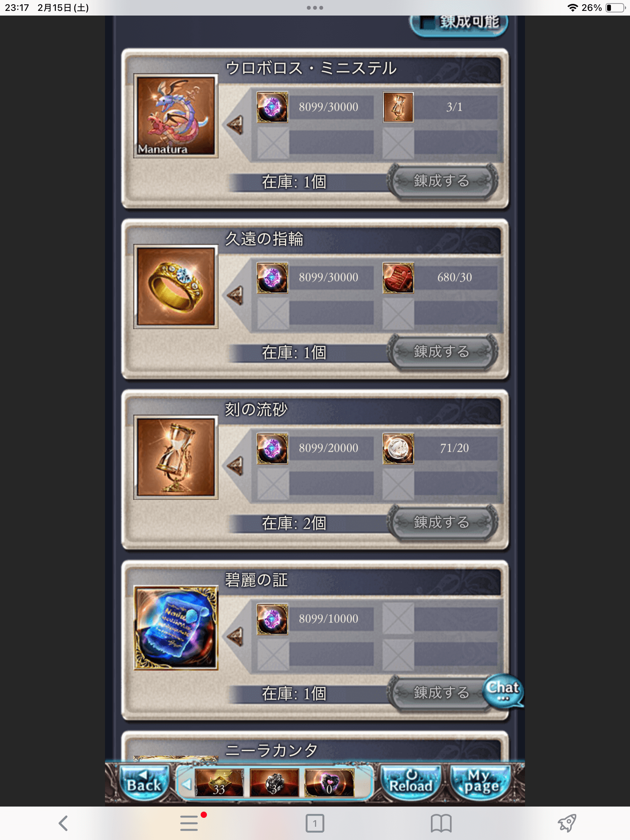Tap the blue scroll 碧麗の証 icon
The width and height of the screenshot is (630, 840).
point(176,628)
